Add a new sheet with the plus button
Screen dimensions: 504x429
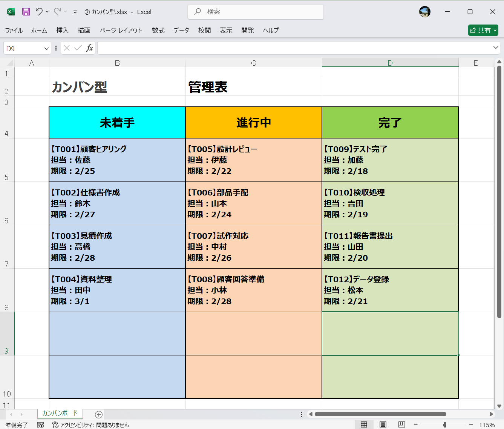point(98,414)
